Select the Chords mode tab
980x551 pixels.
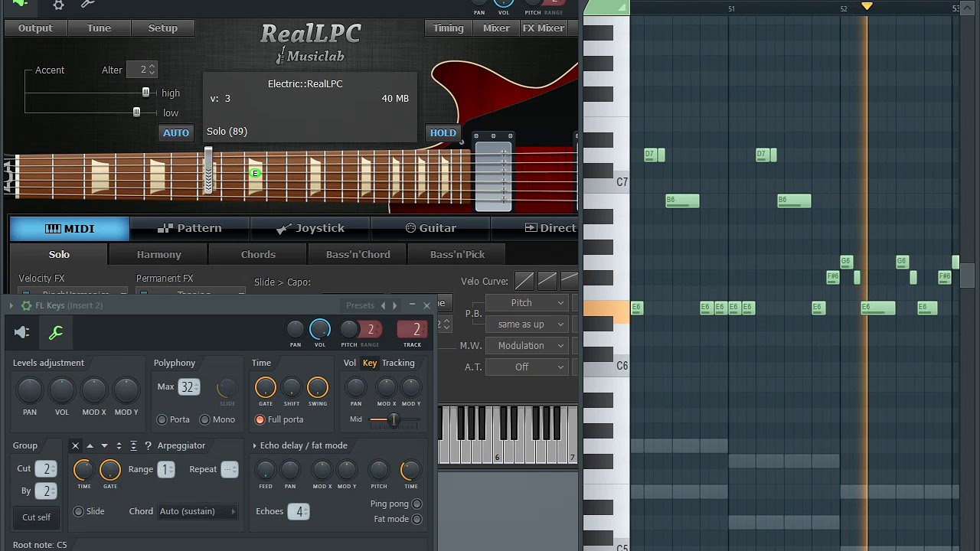[x=258, y=255]
